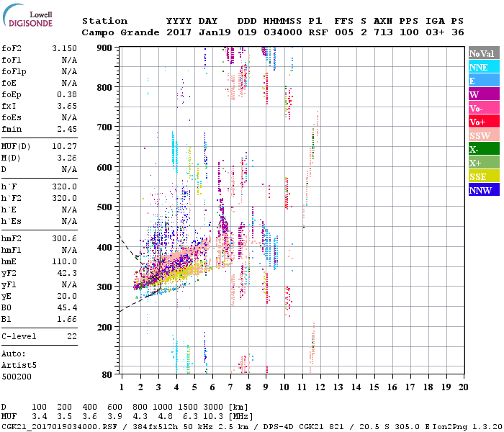This screenshot has height=432, width=504.
Task: Click the 3 MHz frequency axis label
Action: (158, 387)
